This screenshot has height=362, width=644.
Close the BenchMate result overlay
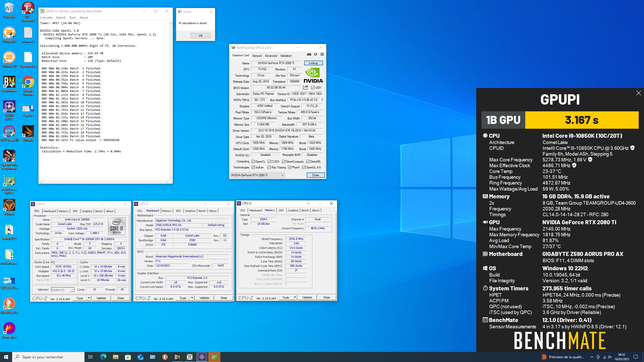click(638, 93)
